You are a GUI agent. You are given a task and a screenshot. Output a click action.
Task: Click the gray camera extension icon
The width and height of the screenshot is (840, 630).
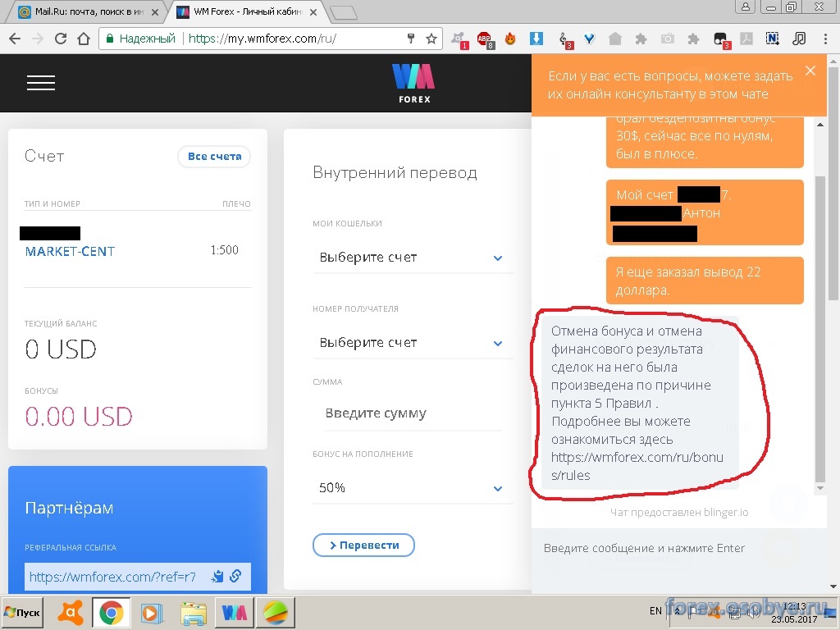(668, 39)
